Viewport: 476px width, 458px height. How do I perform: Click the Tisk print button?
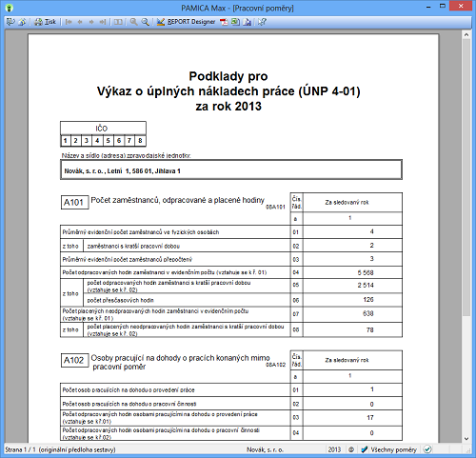point(45,22)
